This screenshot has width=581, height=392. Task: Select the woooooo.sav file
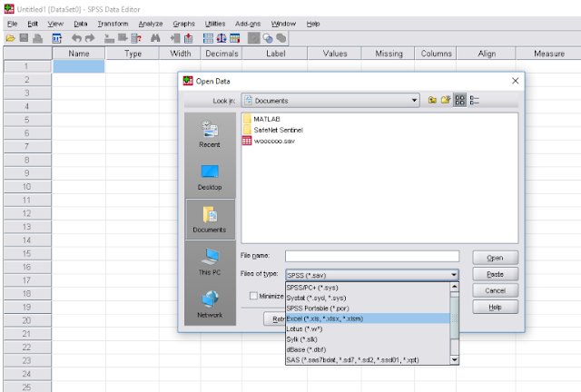[269, 141]
